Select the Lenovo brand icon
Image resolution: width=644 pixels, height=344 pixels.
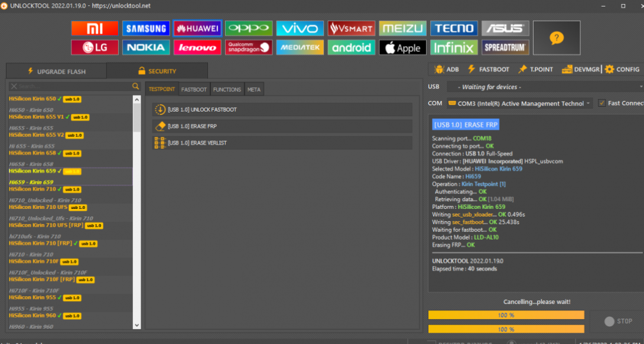tap(197, 47)
